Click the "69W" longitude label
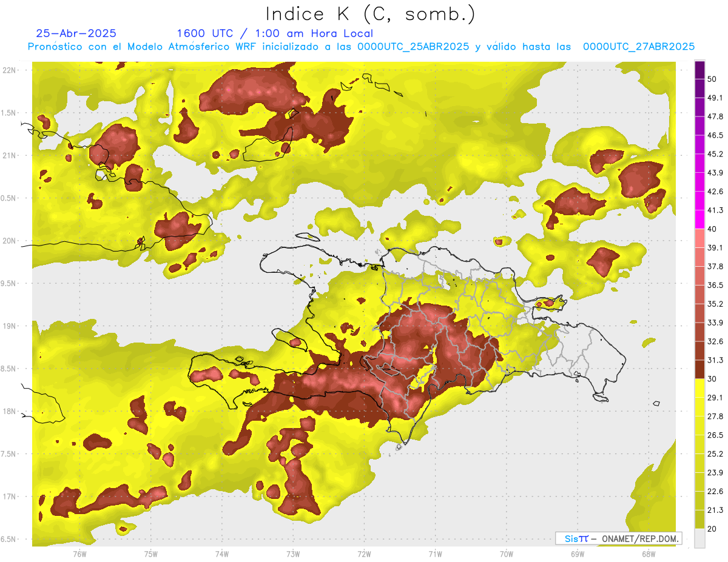728x562 pixels. point(578,554)
